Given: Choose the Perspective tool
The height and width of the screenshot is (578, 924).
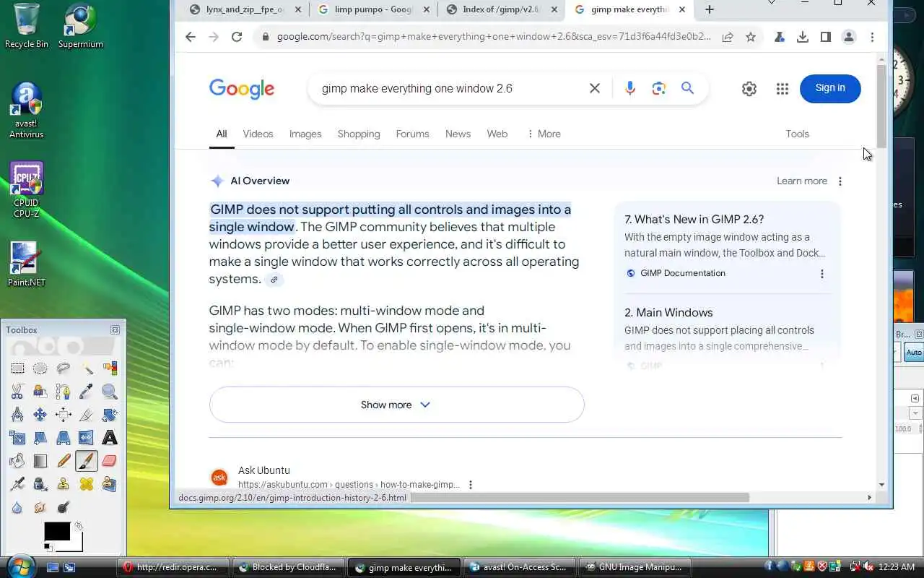Looking at the screenshot, I should coord(64,438).
